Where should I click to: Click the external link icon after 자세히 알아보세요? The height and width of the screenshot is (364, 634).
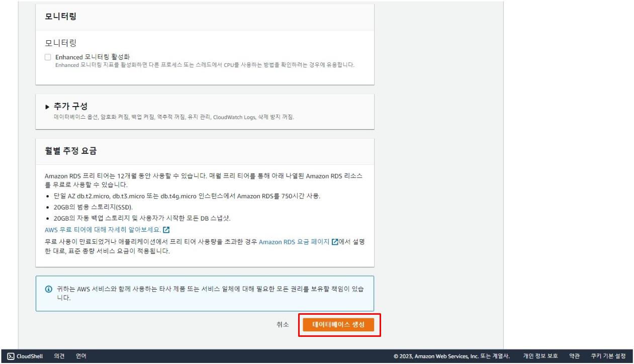[166, 230]
